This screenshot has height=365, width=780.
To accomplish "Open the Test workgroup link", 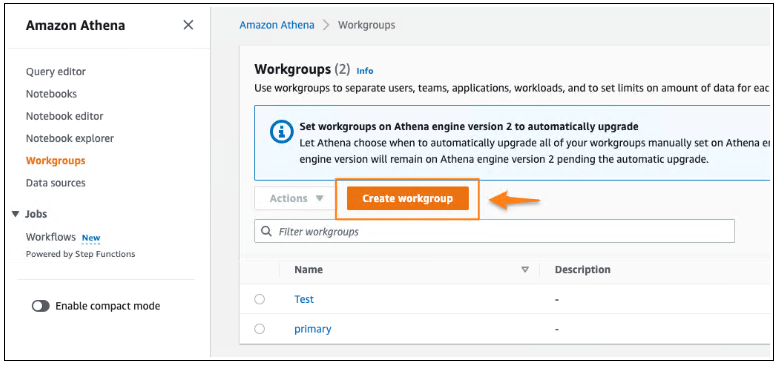I will pyautogui.click(x=304, y=299).
